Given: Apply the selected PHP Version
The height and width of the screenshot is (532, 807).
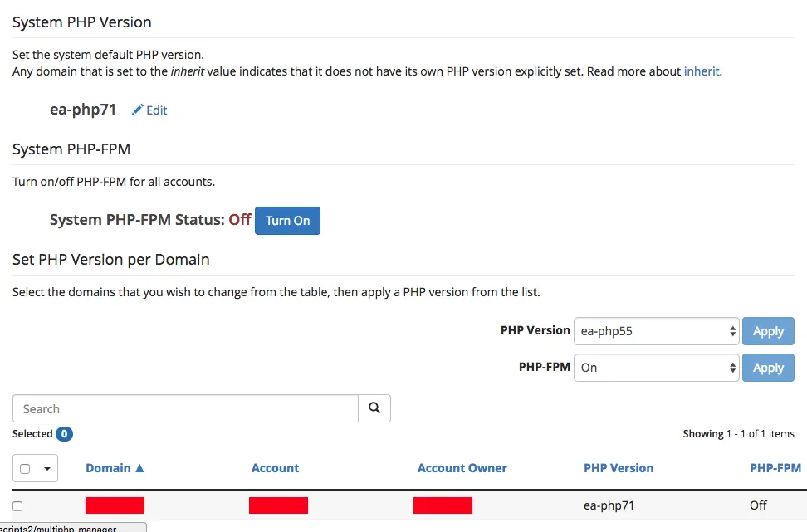Looking at the screenshot, I should pyautogui.click(x=768, y=331).
